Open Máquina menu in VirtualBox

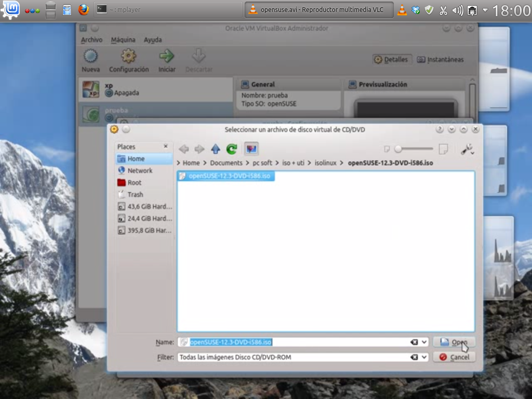coord(123,39)
